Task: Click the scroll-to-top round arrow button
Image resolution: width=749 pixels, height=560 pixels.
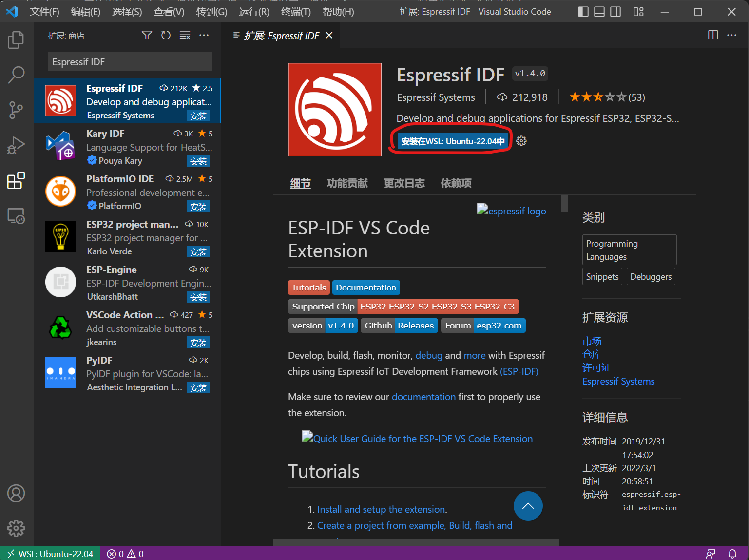Action: [528, 506]
